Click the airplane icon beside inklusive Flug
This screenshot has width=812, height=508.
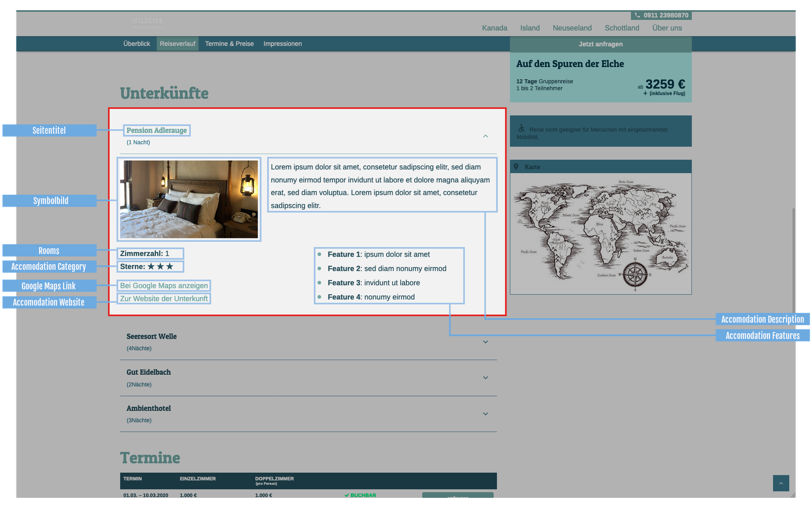click(645, 94)
